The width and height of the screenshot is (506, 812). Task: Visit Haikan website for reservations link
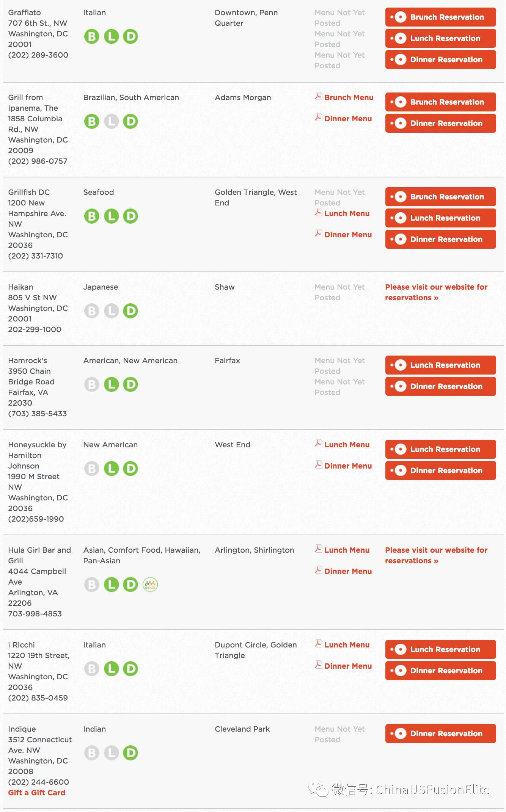click(436, 292)
